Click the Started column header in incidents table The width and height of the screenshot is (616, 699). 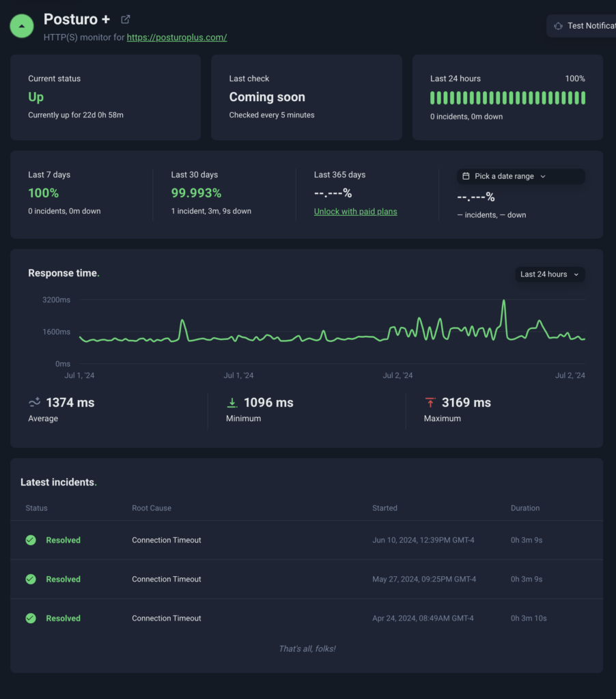click(x=384, y=508)
